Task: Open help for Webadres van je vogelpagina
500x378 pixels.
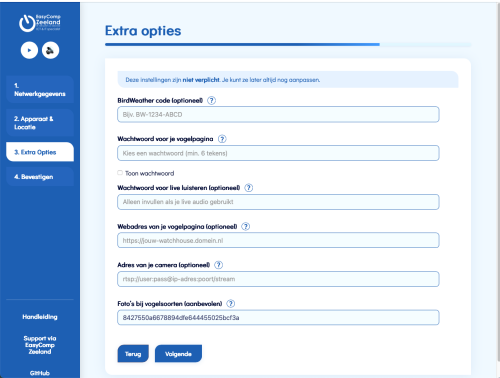Action: 246,227
